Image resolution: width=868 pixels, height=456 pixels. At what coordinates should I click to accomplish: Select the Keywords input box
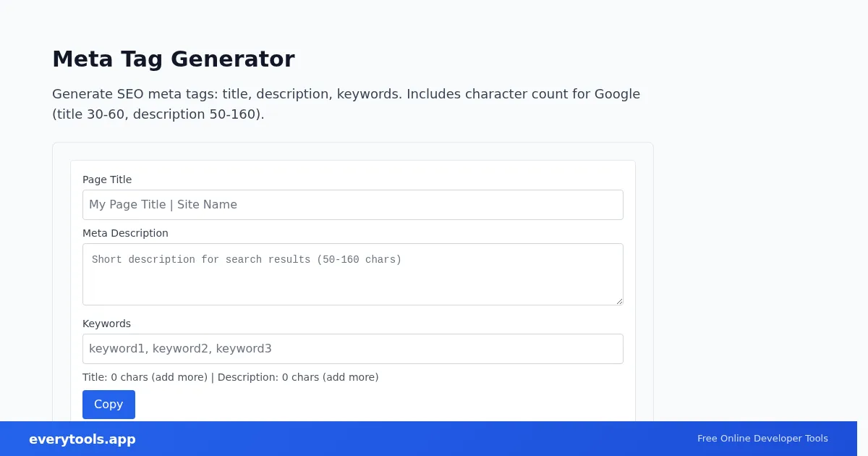coord(353,349)
